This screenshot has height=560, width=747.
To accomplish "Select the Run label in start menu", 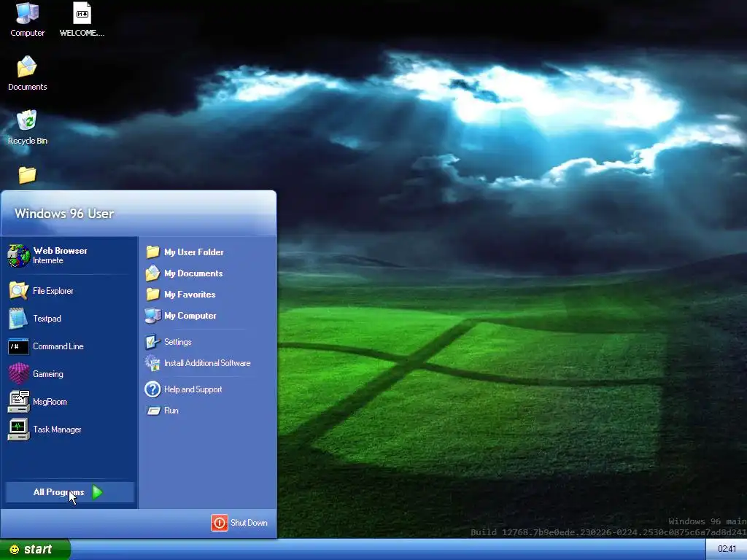I will [171, 411].
